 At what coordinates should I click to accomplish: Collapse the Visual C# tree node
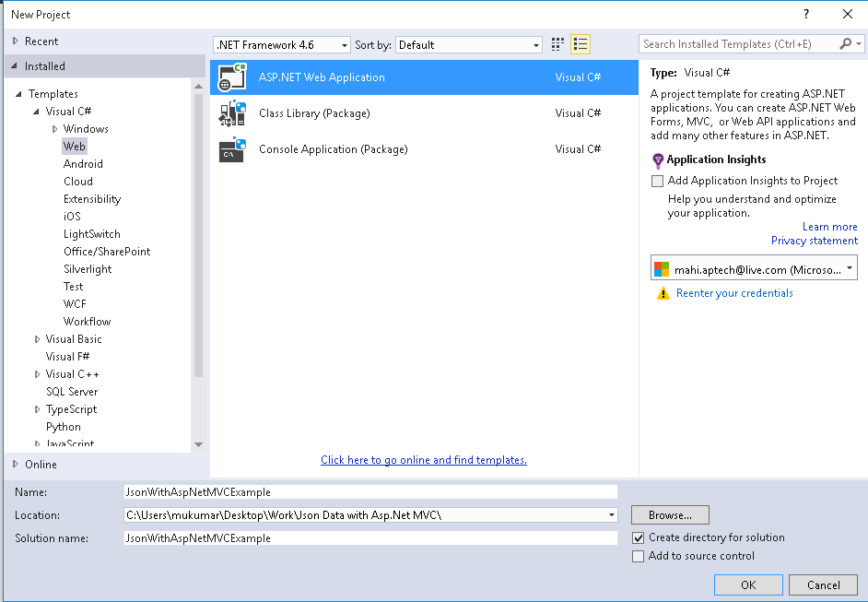(x=37, y=112)
